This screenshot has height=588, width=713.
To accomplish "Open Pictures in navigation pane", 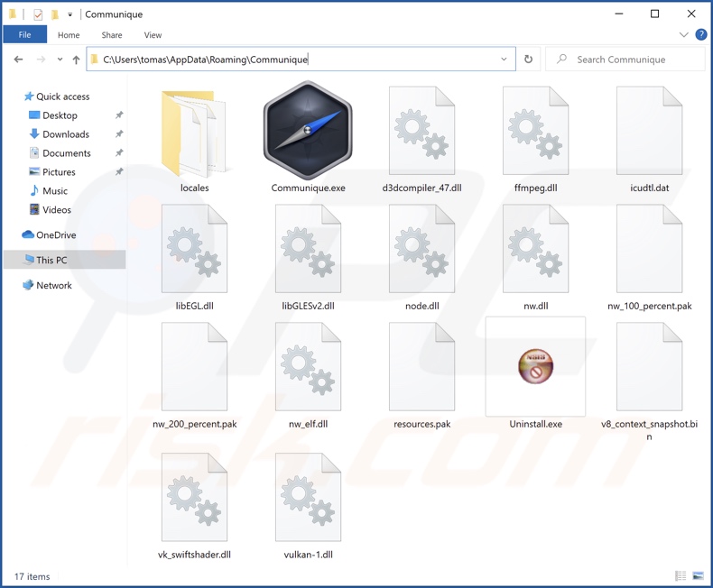I will 51,171.
